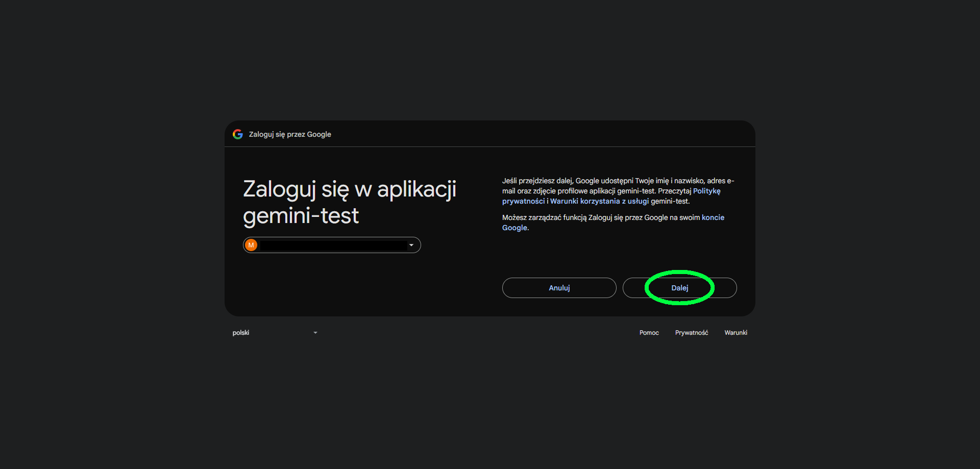The image size is (980, 469).
Task: Click the Google G logo
Action: [x=238, y=134]
